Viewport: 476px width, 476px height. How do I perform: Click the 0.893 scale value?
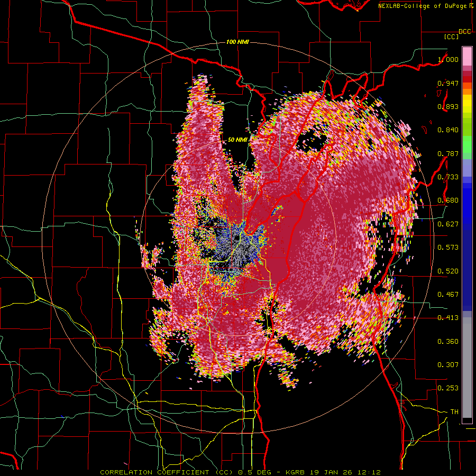point(448,106)
